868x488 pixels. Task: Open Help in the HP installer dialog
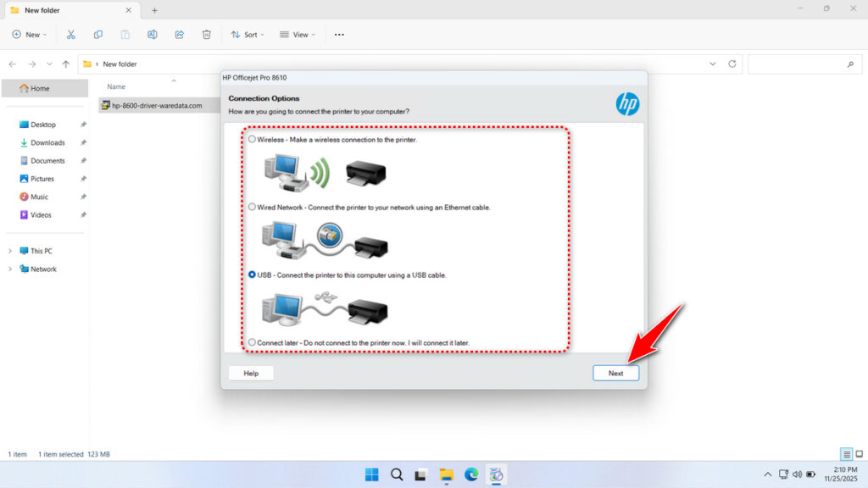pos(250,373)
